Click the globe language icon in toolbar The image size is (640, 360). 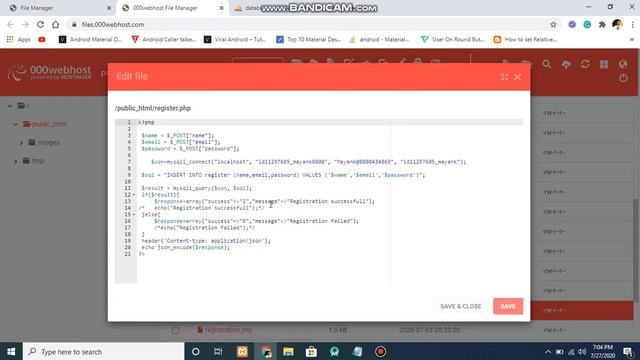[x=623, y=64]
